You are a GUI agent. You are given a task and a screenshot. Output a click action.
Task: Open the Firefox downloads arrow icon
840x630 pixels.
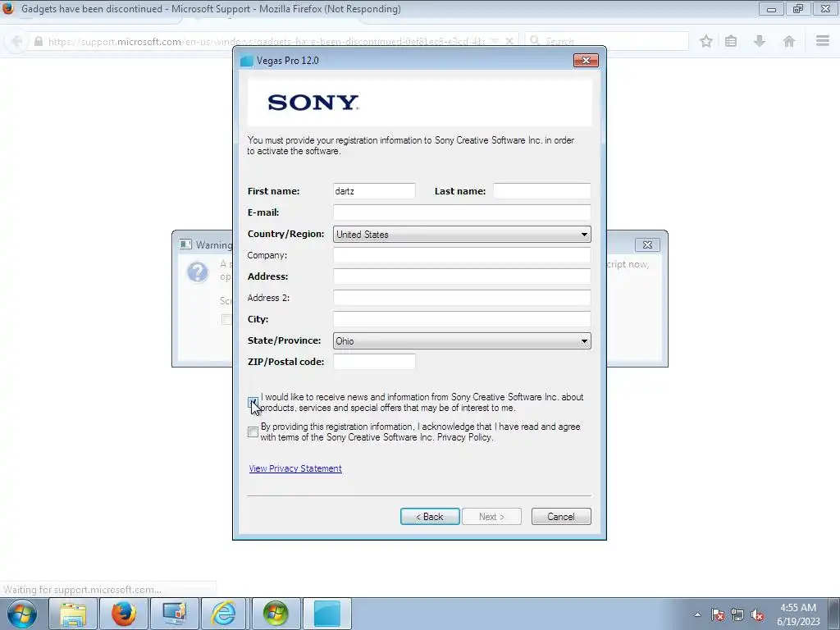(x=759, y=41)
